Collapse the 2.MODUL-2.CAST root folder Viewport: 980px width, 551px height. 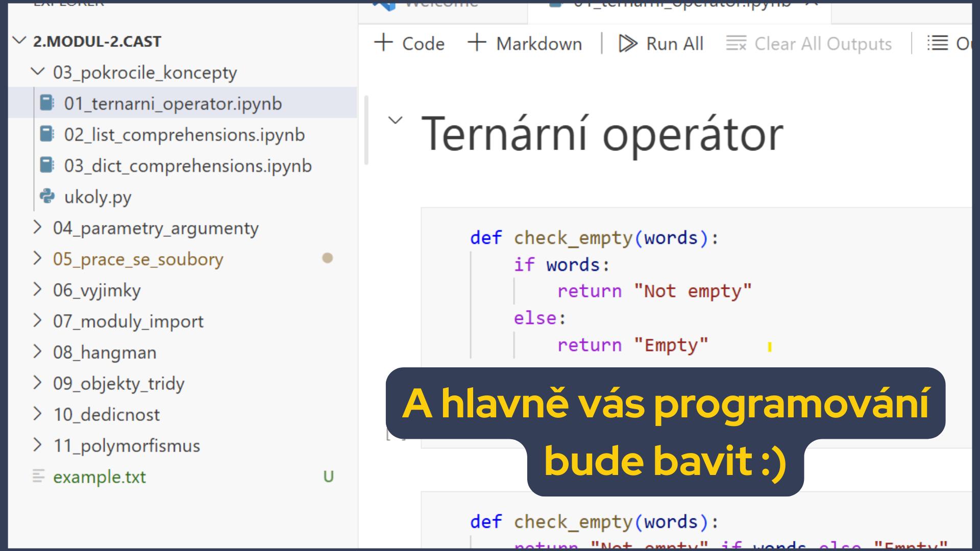coord(19,41)
